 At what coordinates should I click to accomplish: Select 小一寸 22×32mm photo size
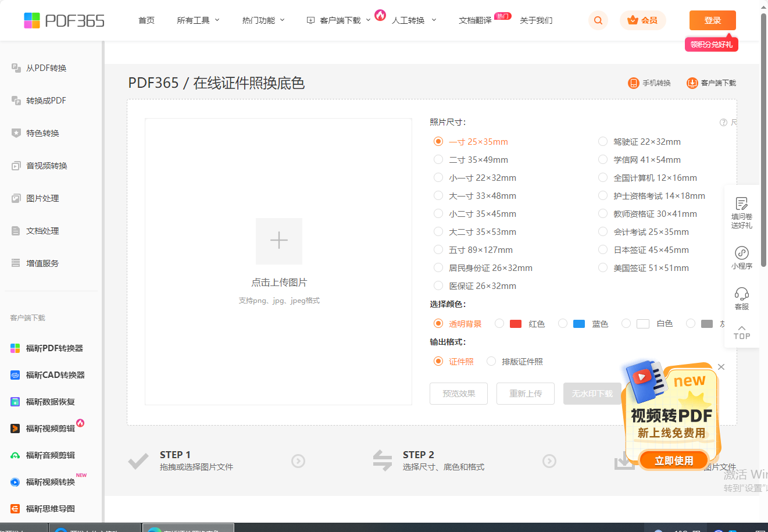[438, 177]
